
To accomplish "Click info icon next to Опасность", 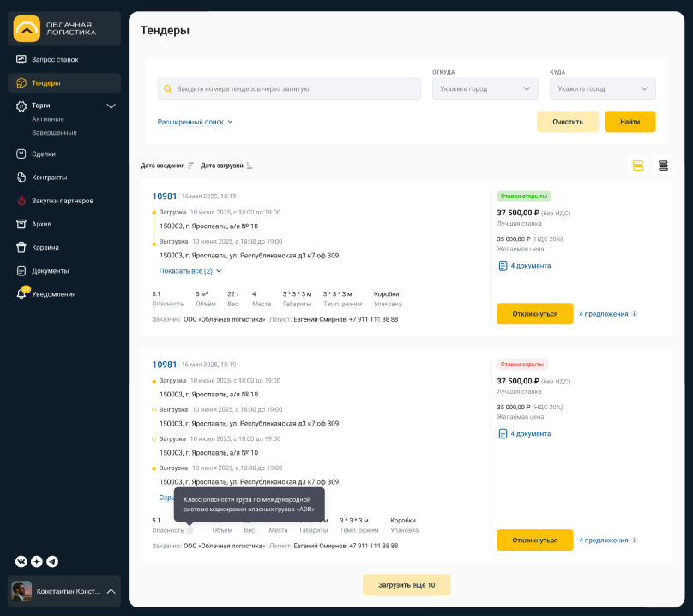I will 190,530.
